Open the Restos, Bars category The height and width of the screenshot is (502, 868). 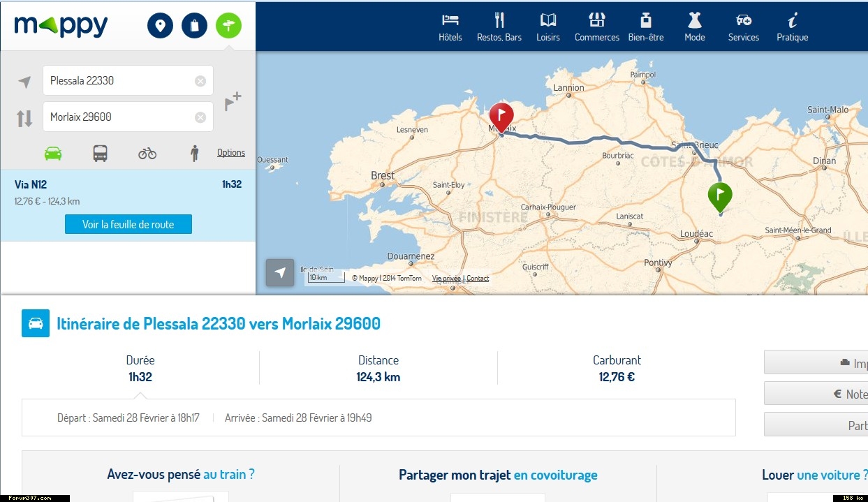tap(499, 27)
